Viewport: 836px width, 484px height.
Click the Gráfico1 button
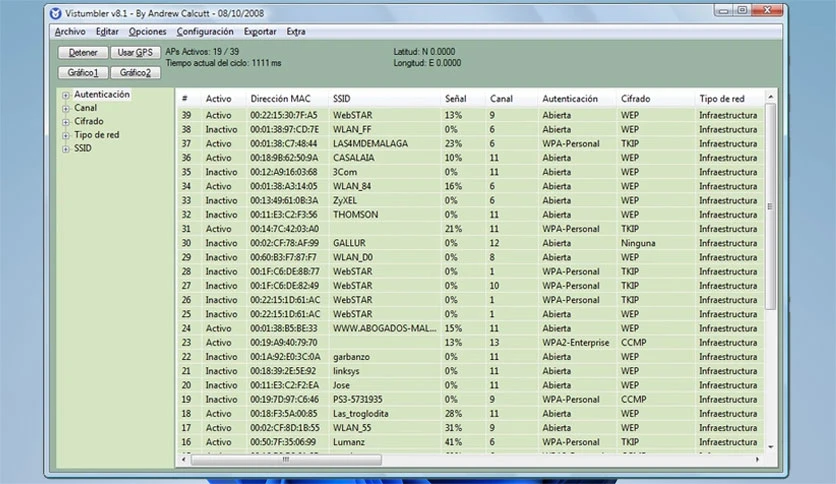pos(83,72)
